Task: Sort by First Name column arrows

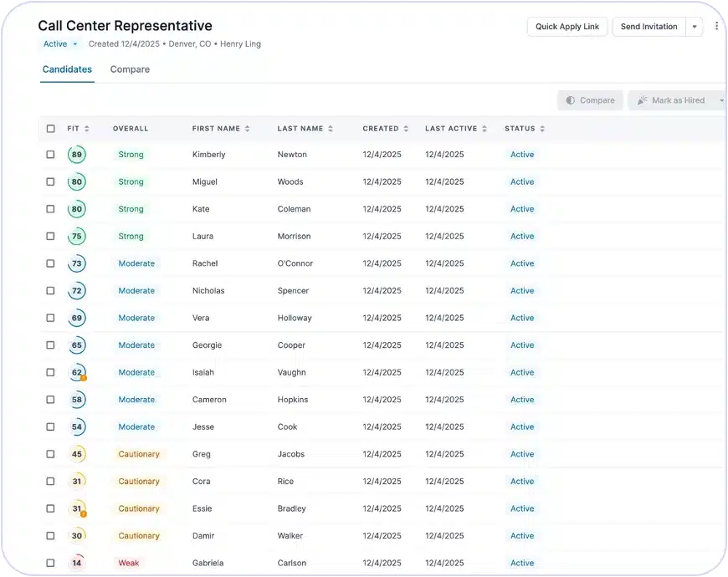Action: click(248, 129)
